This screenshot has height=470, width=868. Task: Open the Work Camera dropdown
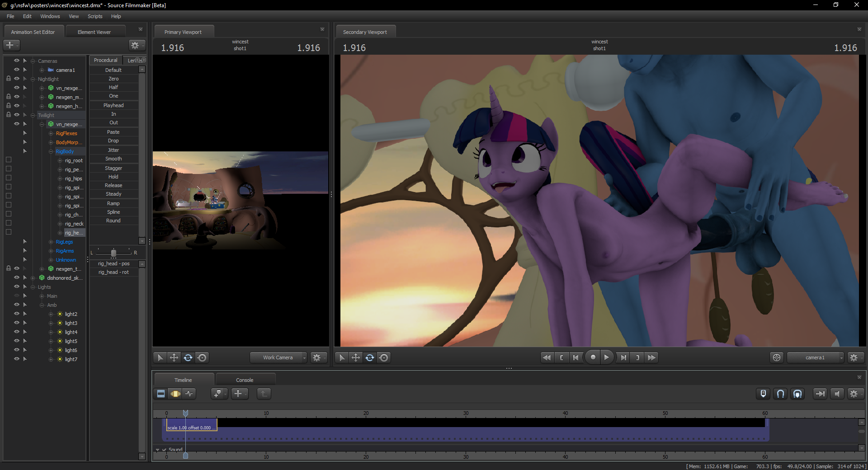click(278, 357)
